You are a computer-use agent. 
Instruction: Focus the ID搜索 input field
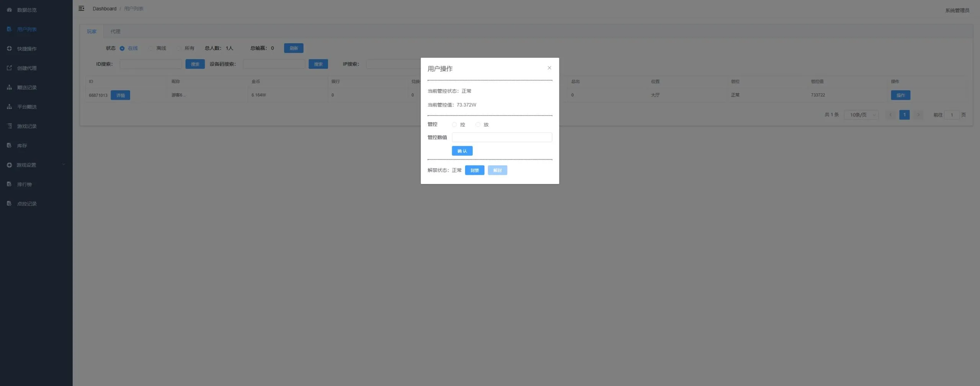tap(150, 64)
